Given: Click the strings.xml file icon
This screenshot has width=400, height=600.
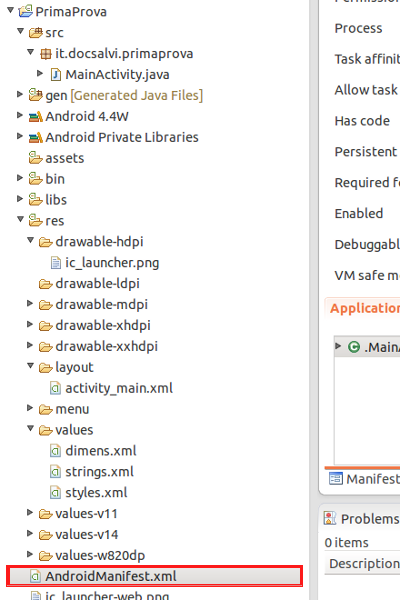Looking at the screenshot, I should click(56, 471).
